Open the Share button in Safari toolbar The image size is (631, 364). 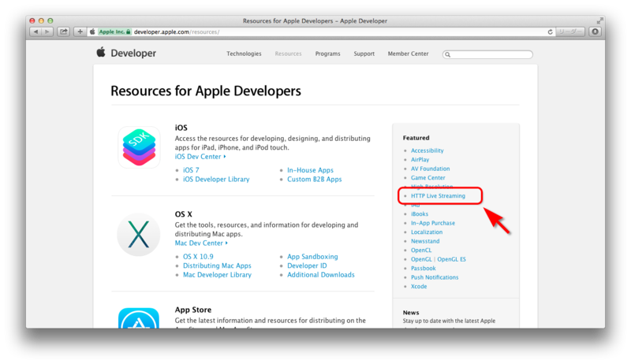click(x=64, y=32)
